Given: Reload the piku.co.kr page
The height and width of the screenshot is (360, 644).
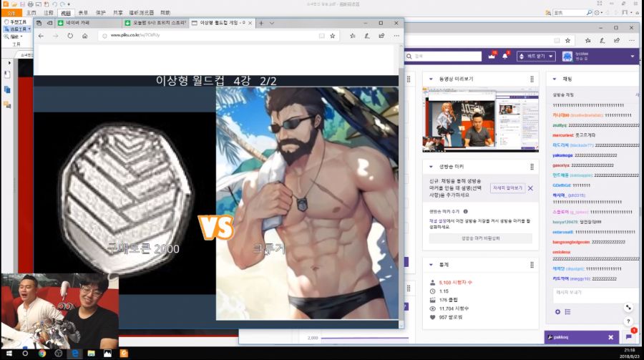Looking at the screenshot, I should point(70,37).
